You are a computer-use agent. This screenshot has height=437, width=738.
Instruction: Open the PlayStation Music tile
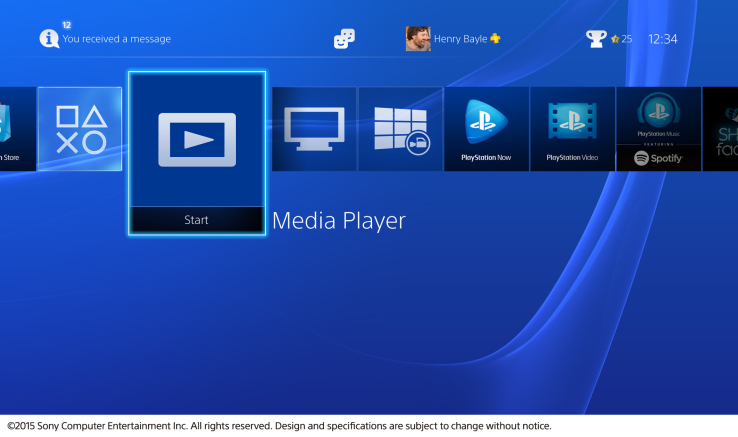point(658,115)
